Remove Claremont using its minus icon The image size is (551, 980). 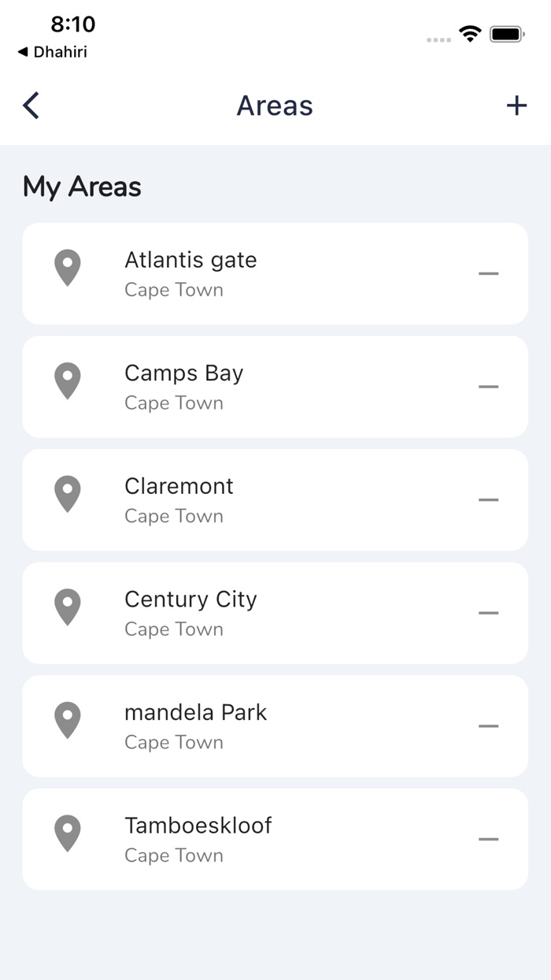click(488, 499)
